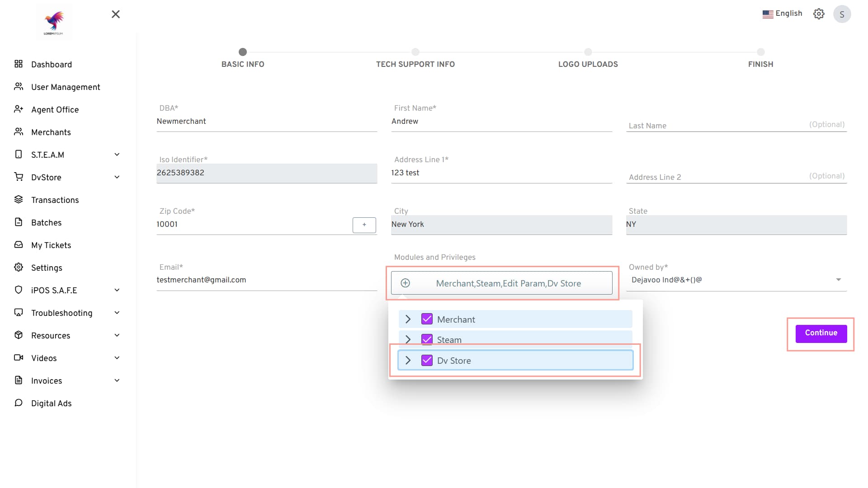Open the top-right settings gear

point(819,14)
